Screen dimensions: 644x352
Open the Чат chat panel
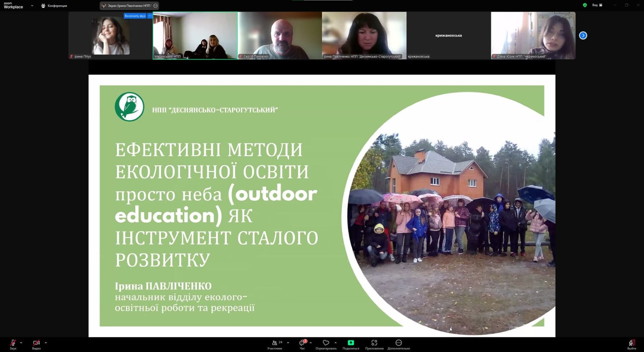[302, 343]
